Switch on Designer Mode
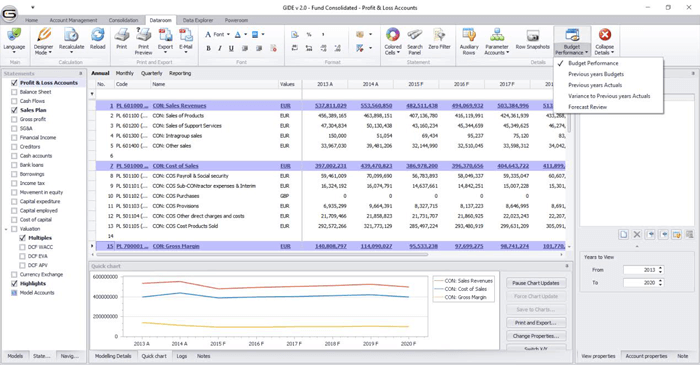The width and height of the screenshot is (700, 365). (43, 35)
